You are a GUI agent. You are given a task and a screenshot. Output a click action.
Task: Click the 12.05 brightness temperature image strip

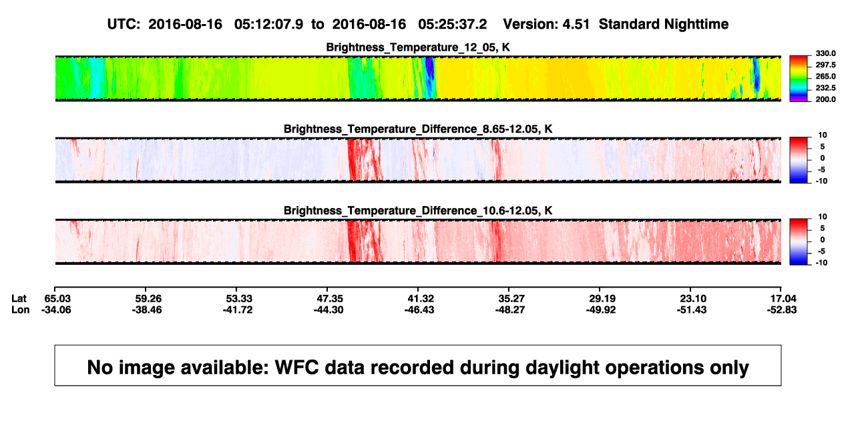click(418, 79)
